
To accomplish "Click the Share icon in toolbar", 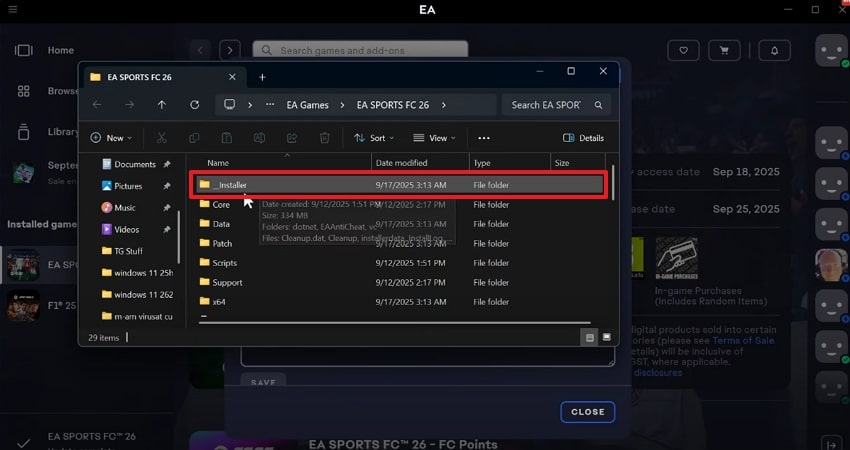I will pos(292,138).
